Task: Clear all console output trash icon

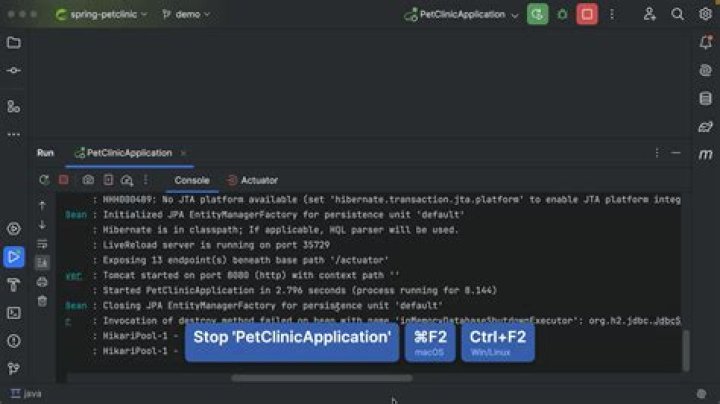Action: click(42, 301)
